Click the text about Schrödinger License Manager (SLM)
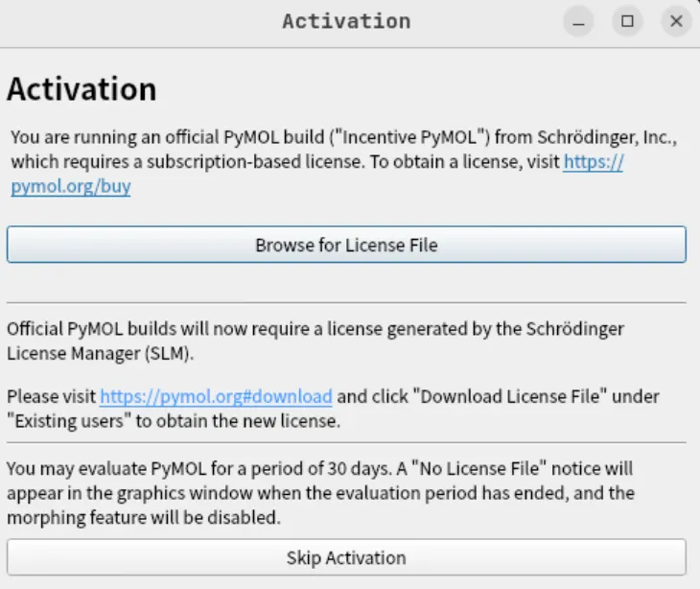Viewport: 700px width, 589px height. [x=315, y=342]
